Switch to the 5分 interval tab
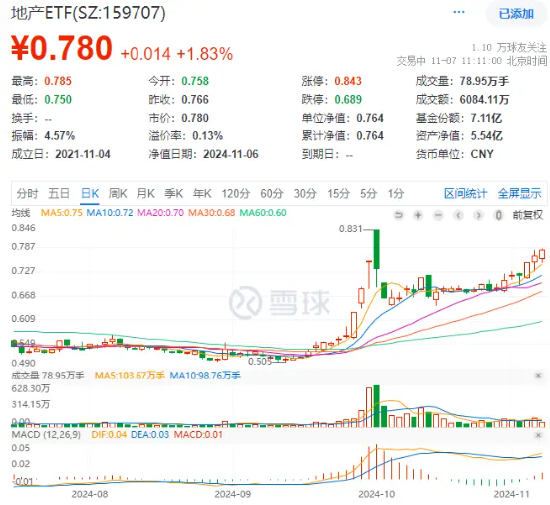Viewport: 550px width, 505px height. tap(369, 193)
